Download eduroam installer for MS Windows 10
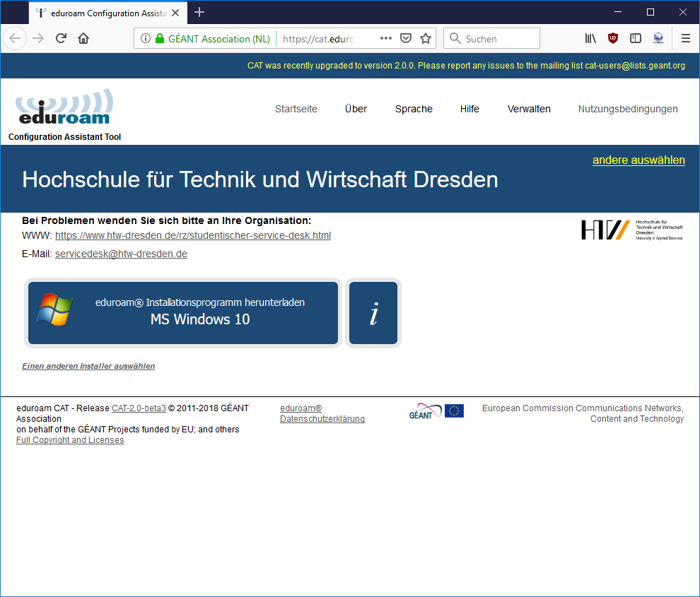 (183, 313)
